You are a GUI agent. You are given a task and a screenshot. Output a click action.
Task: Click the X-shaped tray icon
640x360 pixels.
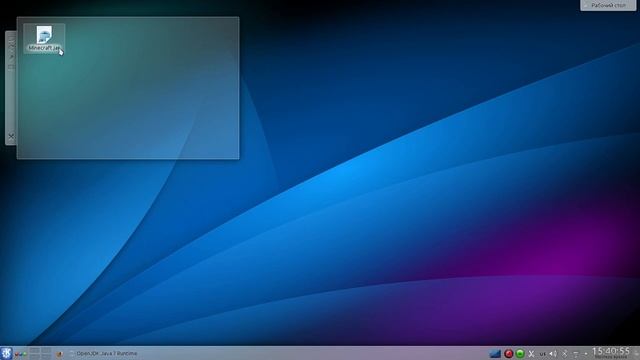pyautogui.click(x=531, y=354)
